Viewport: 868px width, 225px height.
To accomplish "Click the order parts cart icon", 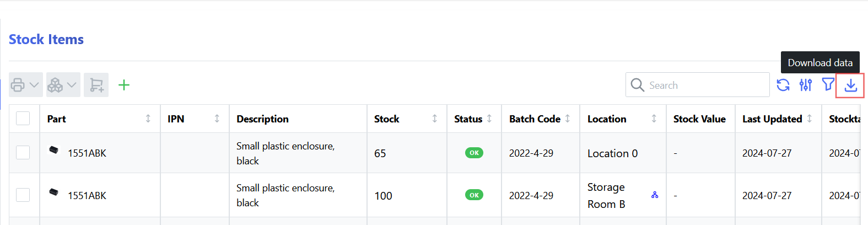I will pos(96,85).
